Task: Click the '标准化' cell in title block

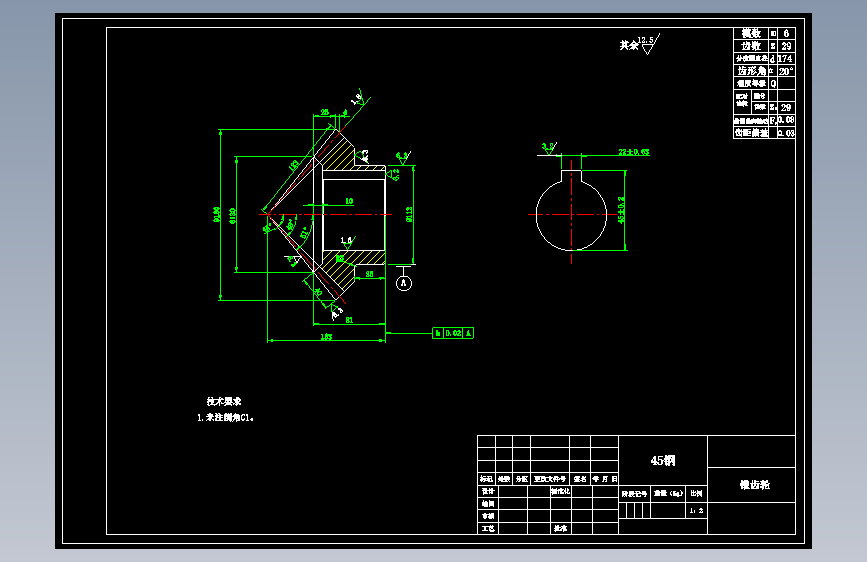Action: tap(560, 491)
